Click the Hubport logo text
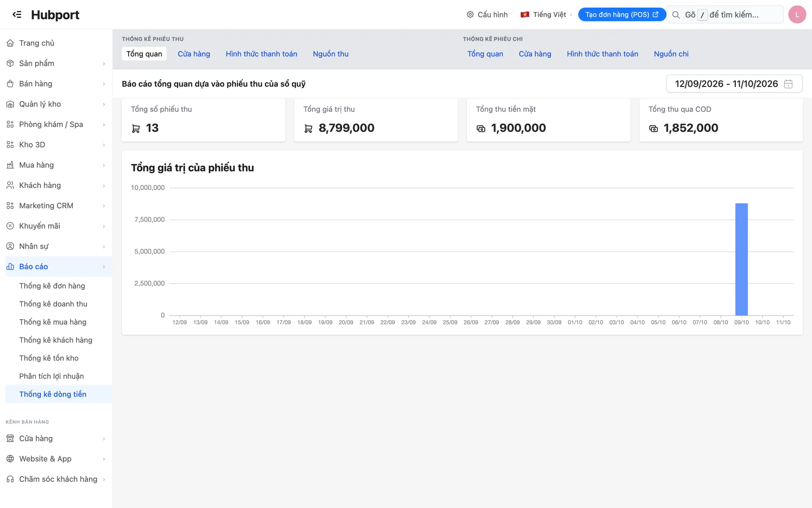 55,14
